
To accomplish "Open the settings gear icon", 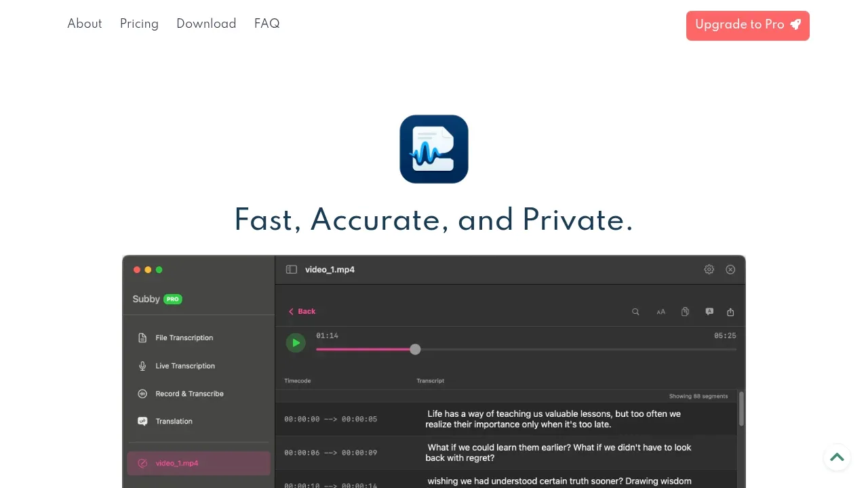I will tap(709, 269).
